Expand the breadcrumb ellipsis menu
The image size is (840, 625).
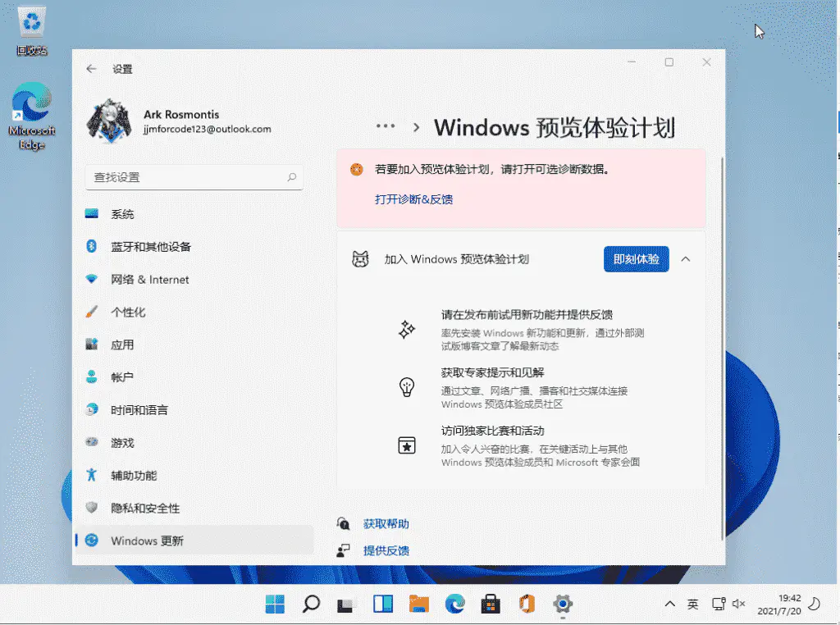coord(386,126)
